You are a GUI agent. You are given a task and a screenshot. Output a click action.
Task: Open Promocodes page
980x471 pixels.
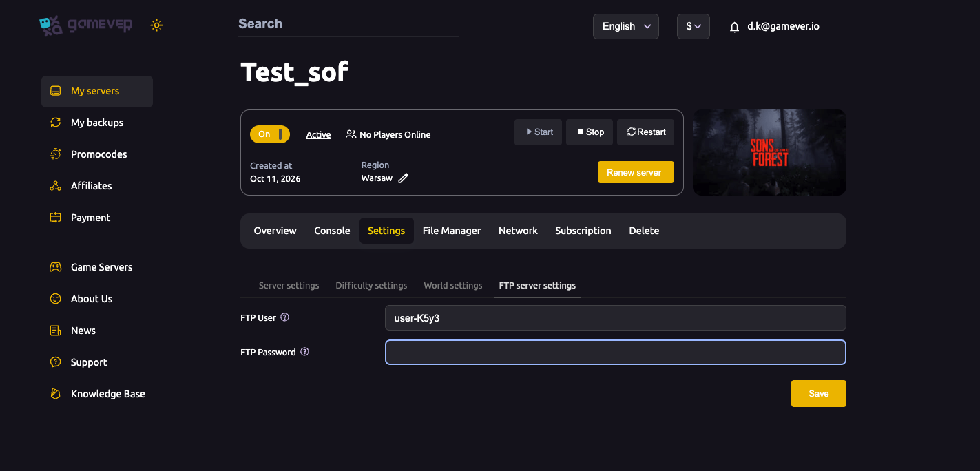tap(99, 154)
